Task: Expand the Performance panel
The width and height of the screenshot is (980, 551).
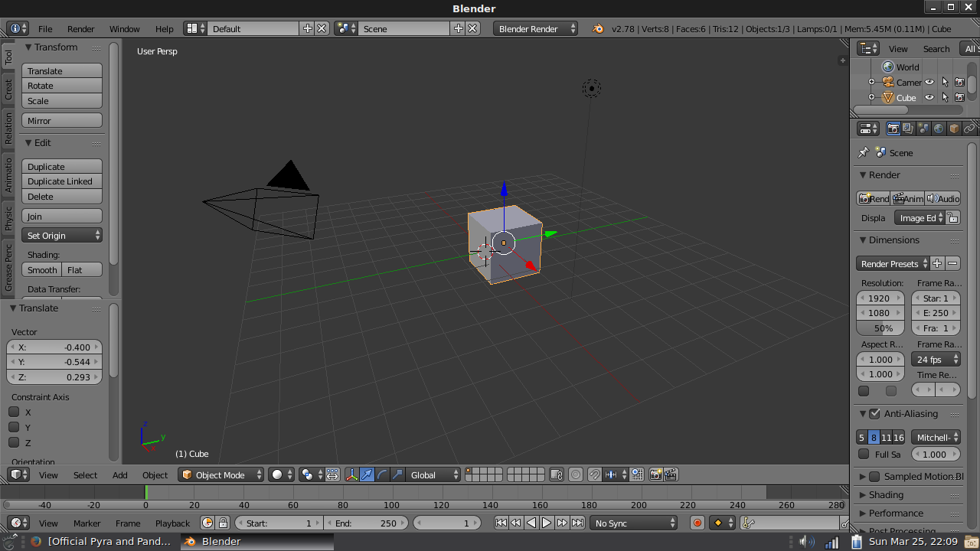Action: pyautogui.click(x=863, y=513)
